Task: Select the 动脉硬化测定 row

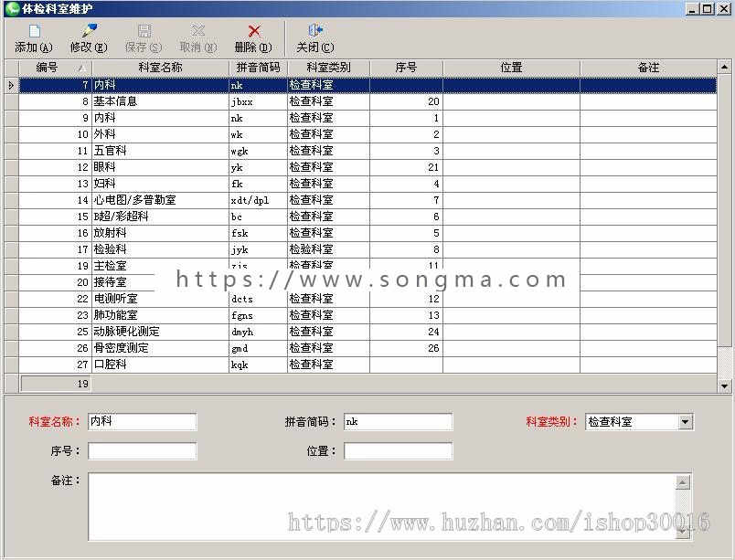Action: [x=367, y=332]
